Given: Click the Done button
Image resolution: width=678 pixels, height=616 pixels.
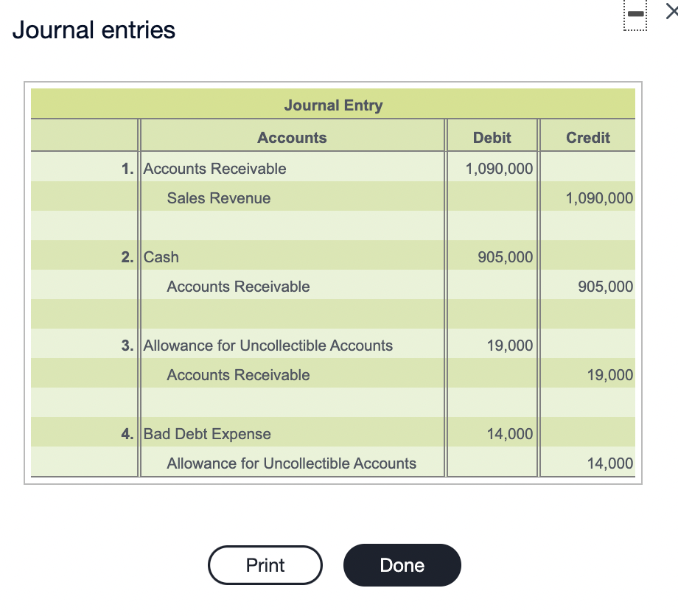Looking at the screenshot, I should pyautogui.click(x=402, y=565).
